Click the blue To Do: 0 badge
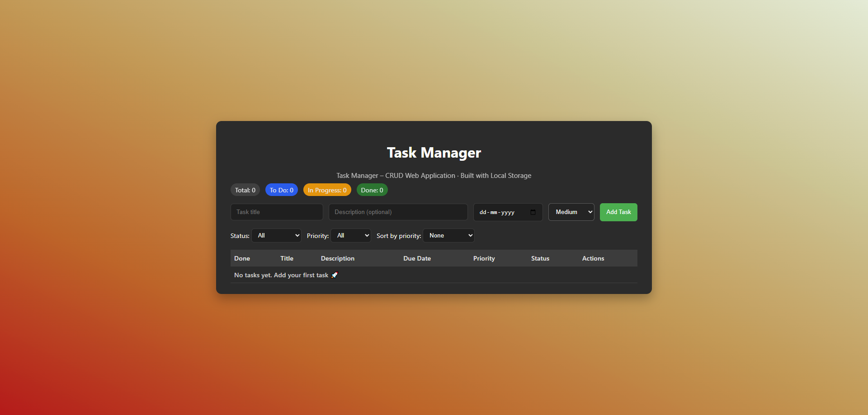 coord(281,190)
